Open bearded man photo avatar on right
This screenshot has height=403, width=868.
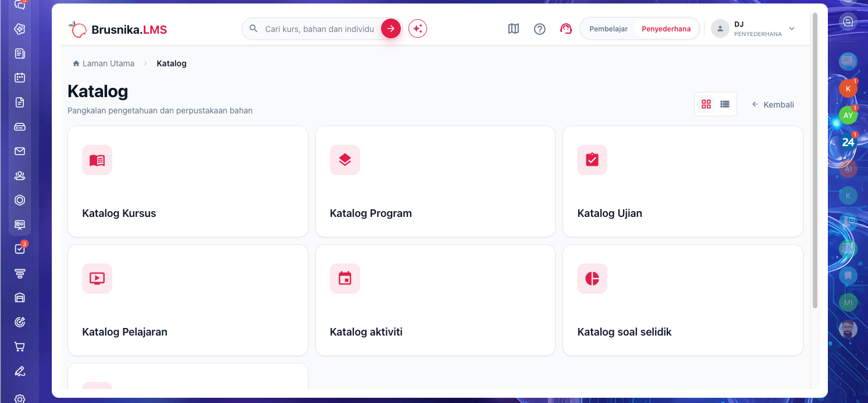coord(848,329)
